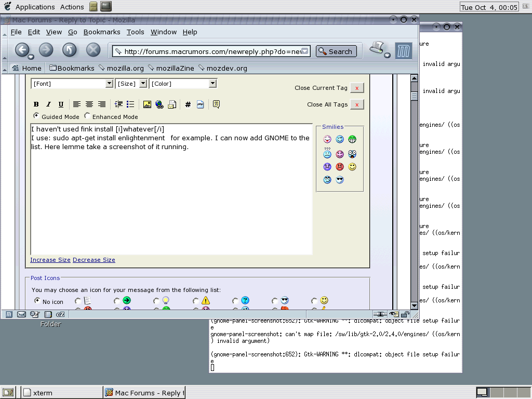Click Close All Tags x button
The height and width of the screenshot is (399, 532).
coord(357,104)
